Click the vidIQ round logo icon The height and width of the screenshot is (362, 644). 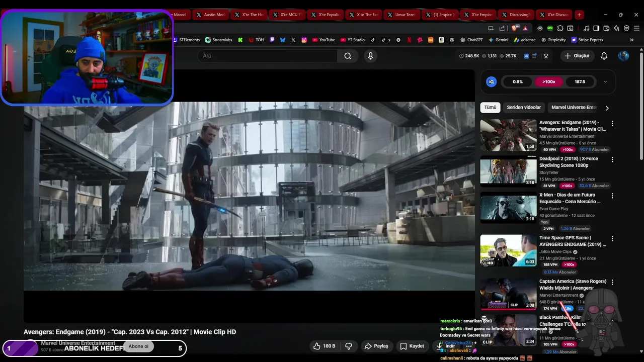492,81
